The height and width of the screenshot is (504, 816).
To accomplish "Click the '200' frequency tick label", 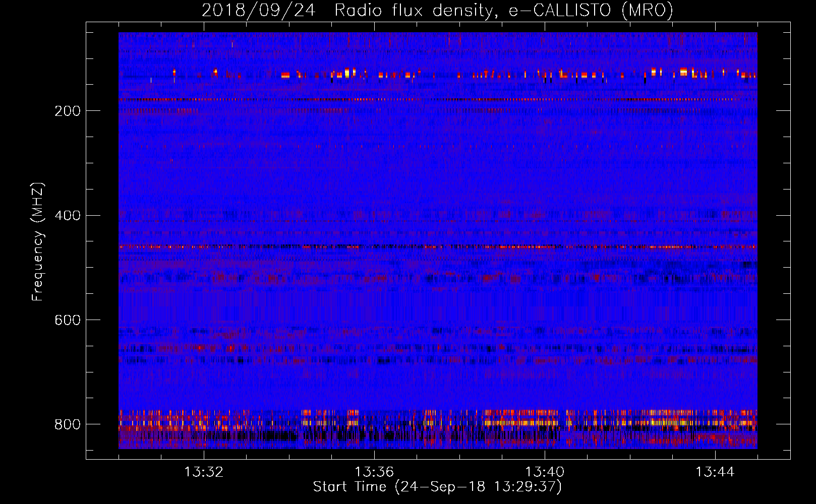I will pos(68,111).
